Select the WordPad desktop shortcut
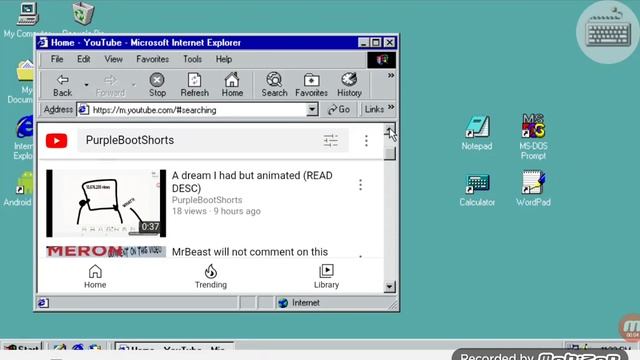Image resolution: width=640 pixels, height=360 pixels. pyautogui.click(x=533, y=189)
